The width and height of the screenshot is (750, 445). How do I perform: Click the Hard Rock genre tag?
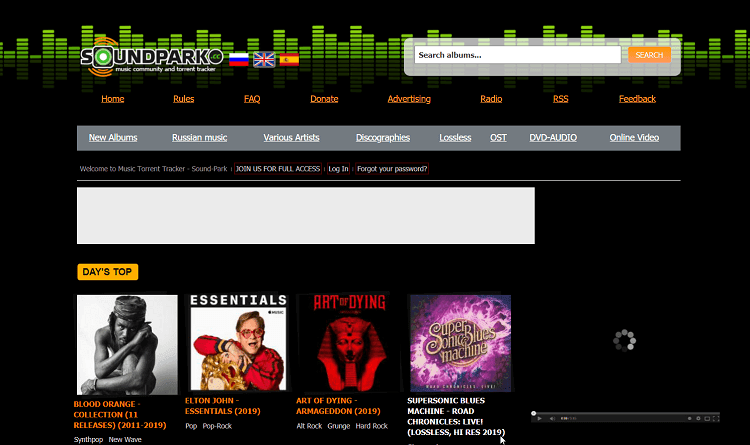(x=372, y=426)
